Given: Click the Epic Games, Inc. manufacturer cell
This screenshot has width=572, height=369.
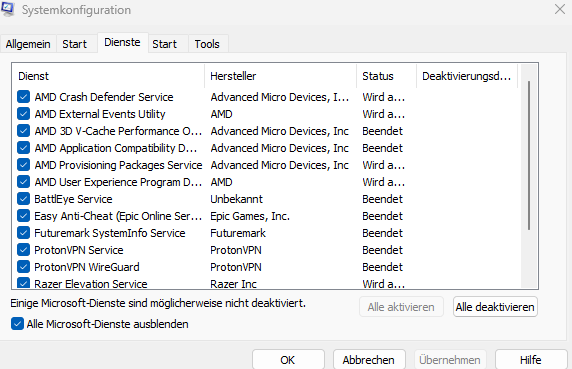Looking at the screenshot, I should tap(250, 216).
